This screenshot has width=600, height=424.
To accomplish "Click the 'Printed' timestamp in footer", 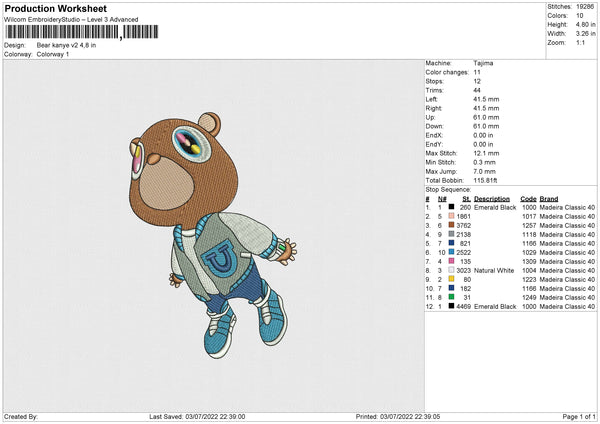I will click(x=398, y=417).
